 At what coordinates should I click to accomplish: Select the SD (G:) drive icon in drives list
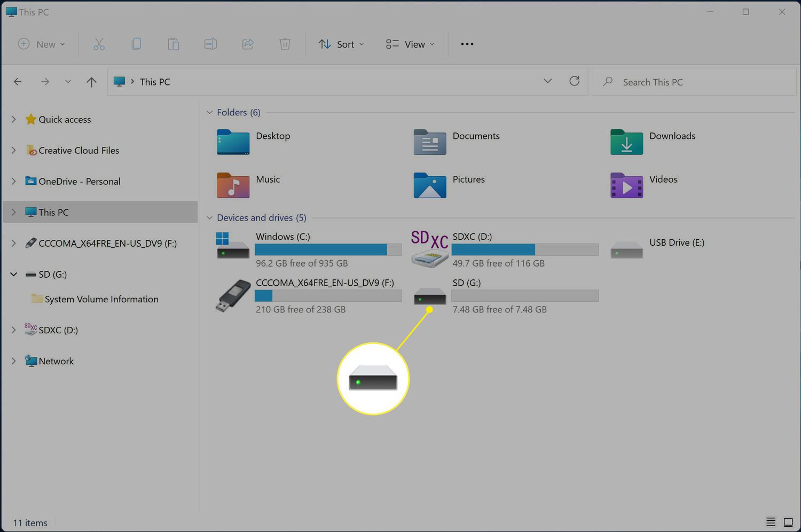pyautogui.click(x=430, y=296)
